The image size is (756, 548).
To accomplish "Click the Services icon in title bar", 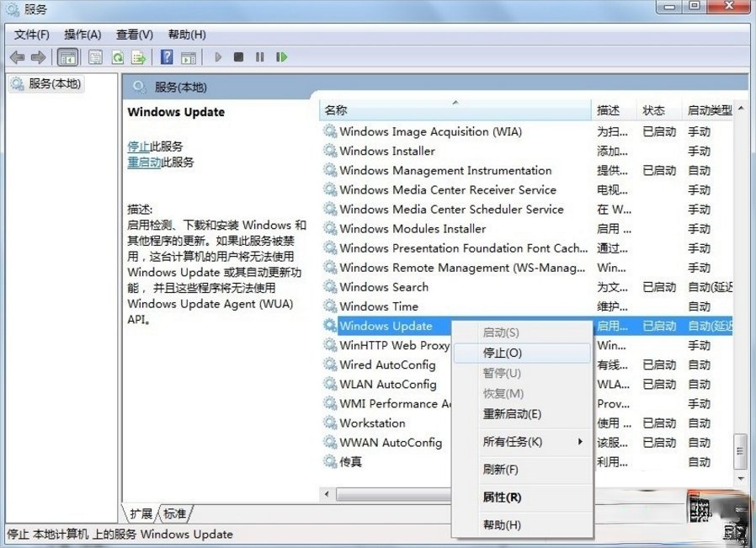I will (x=12, y=8).
